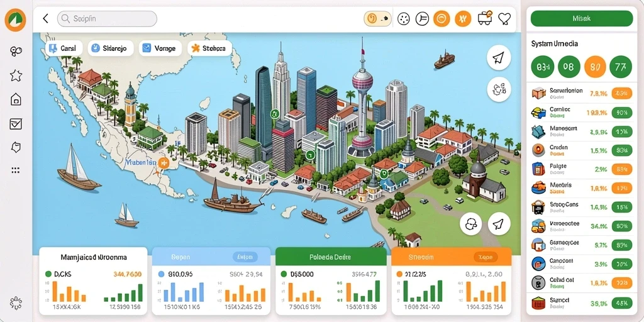644x322 pixels.
Task: Click the heart favorites toolbar icon
Action: pyautogui.click(x=504, y=19)
